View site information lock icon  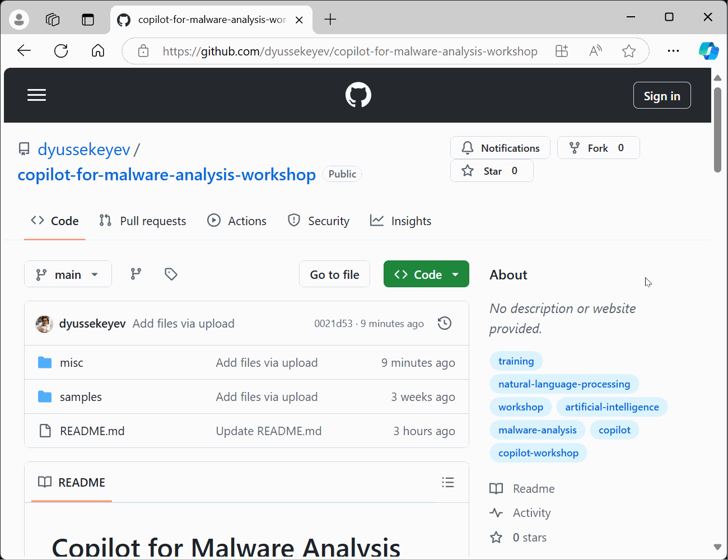click(143, 51)
